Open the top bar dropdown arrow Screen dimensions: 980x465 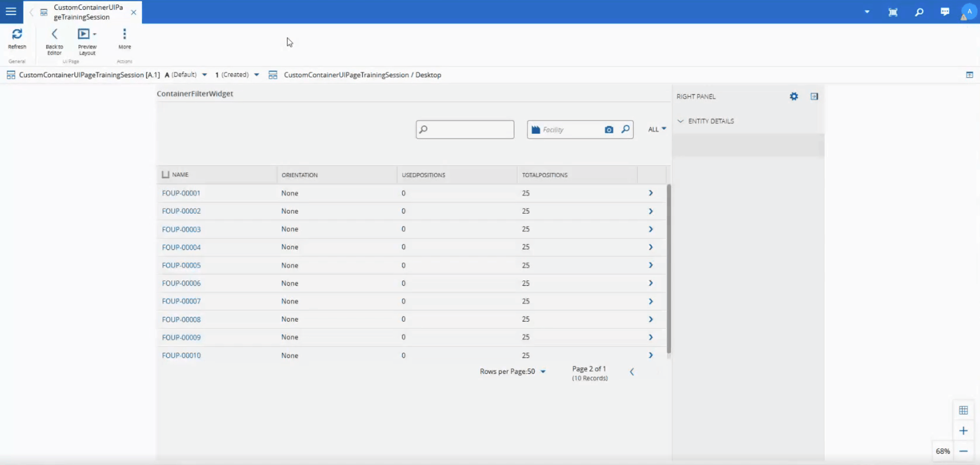coord(867,12)
